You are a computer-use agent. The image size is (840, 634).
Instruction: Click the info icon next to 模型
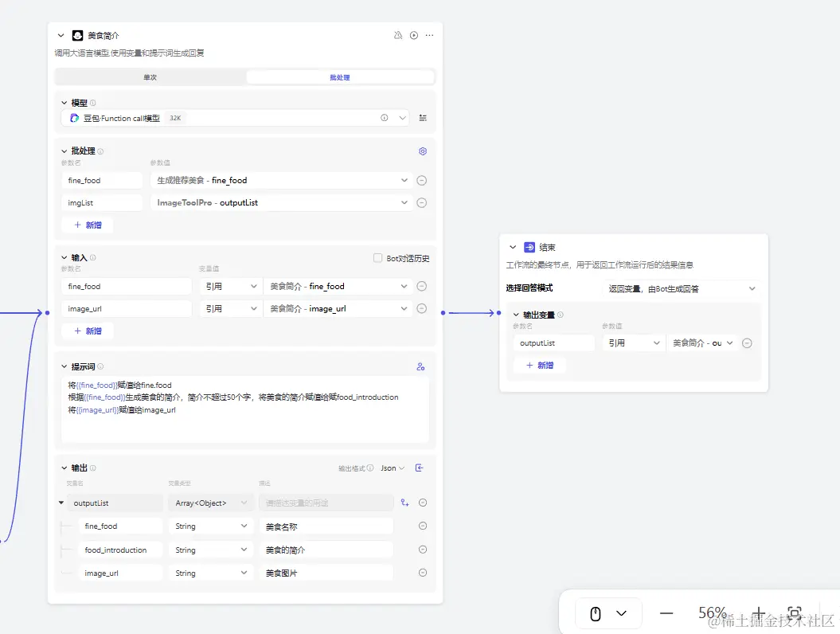(x=92, y=103)
